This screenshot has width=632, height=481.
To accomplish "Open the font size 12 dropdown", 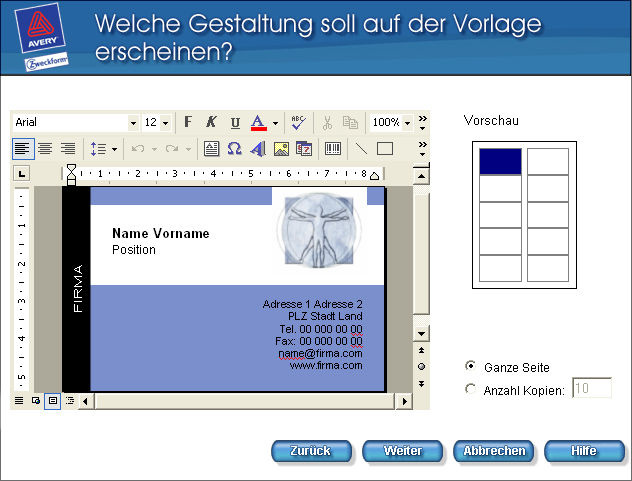I will (165, 123).
